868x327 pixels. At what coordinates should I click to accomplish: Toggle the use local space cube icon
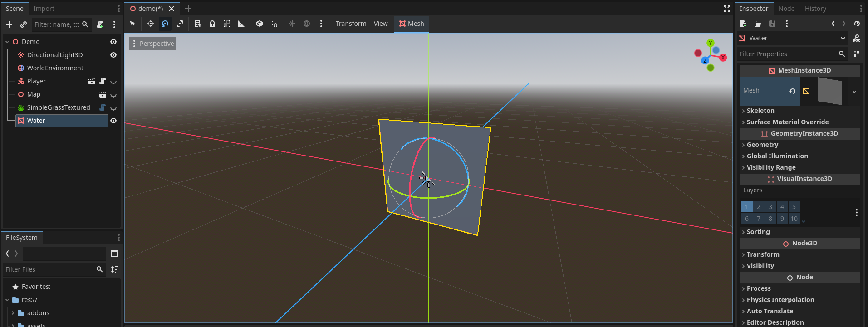(260, 24)
